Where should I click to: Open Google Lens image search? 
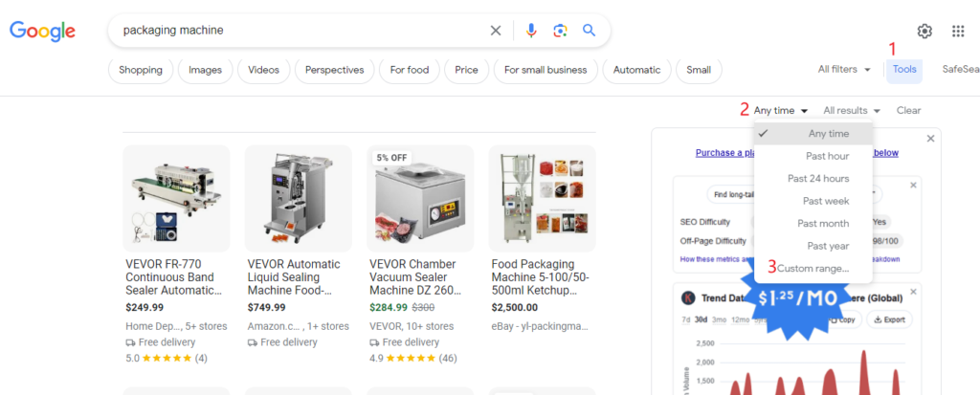tap(561, 31)
